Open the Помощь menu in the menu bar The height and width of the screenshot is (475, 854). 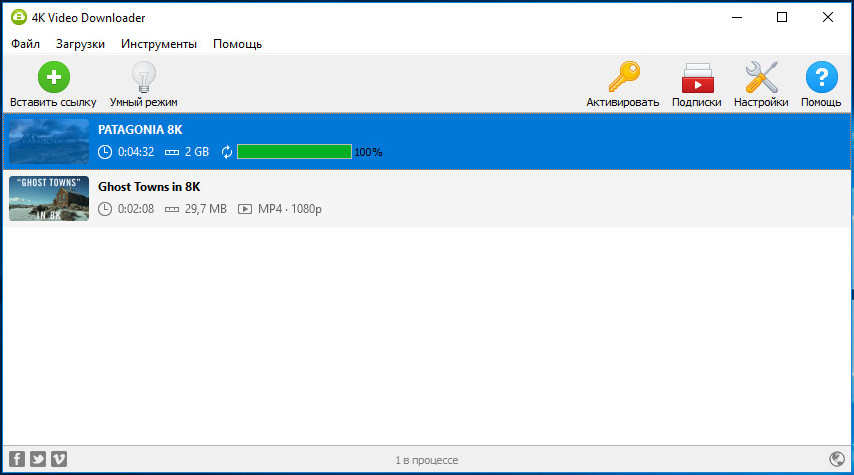tap(237, 44)
